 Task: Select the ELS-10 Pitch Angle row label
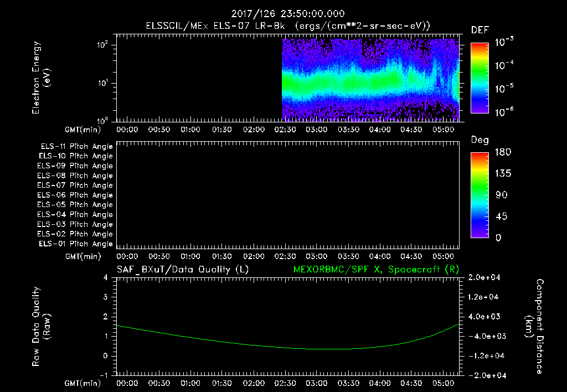pyautogui.click(x=76, y=156)
